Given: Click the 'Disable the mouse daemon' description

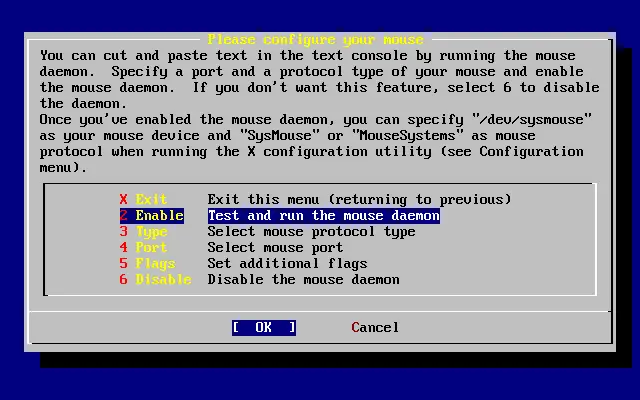Looking at the screenshot, I should coord(303,280).
